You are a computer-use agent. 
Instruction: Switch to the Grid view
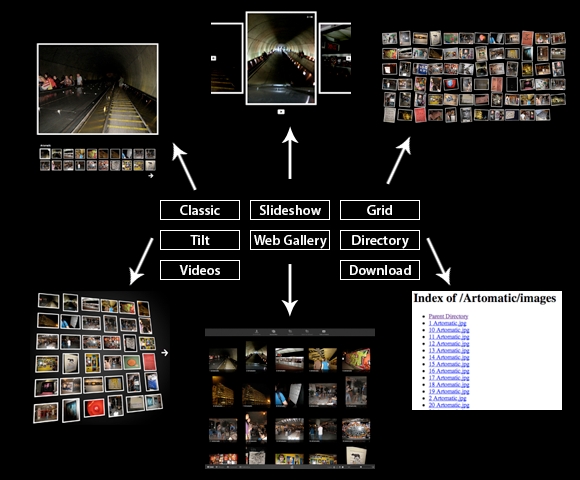tap(380, 210)
